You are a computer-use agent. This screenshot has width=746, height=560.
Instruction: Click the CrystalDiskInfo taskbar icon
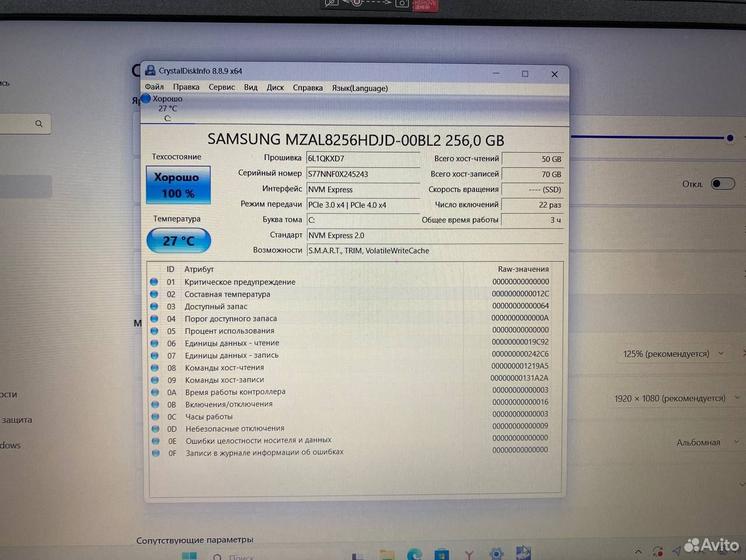click(x=523, y=553)
